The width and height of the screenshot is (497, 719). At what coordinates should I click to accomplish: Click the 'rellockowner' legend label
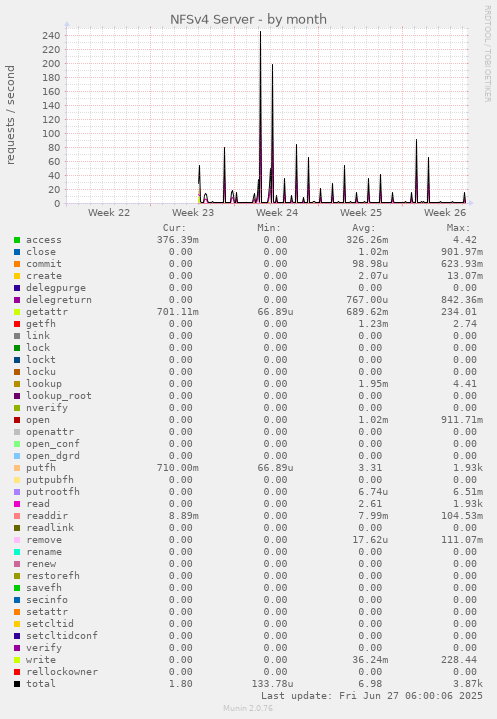coord(62,672)
